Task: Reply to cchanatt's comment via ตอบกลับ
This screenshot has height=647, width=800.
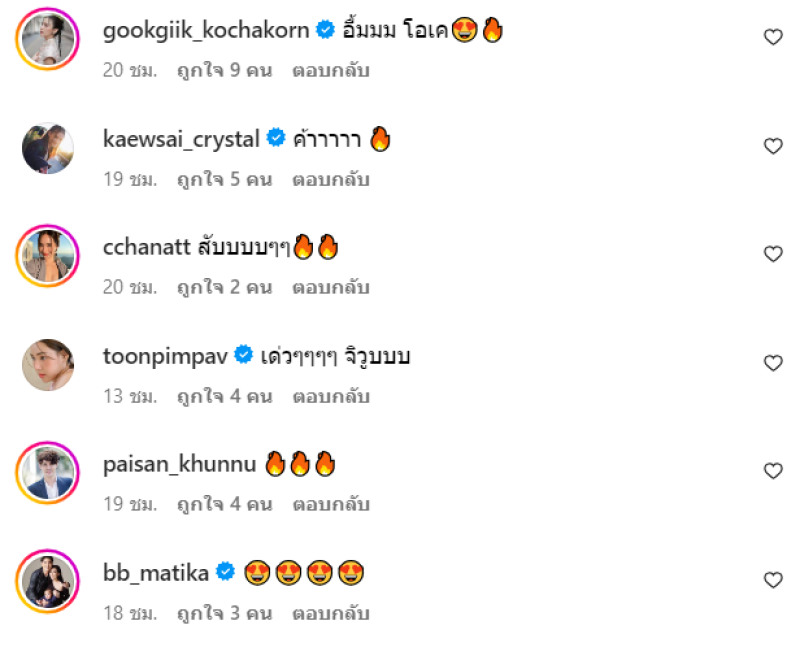Action: click(x=330, y=288)
